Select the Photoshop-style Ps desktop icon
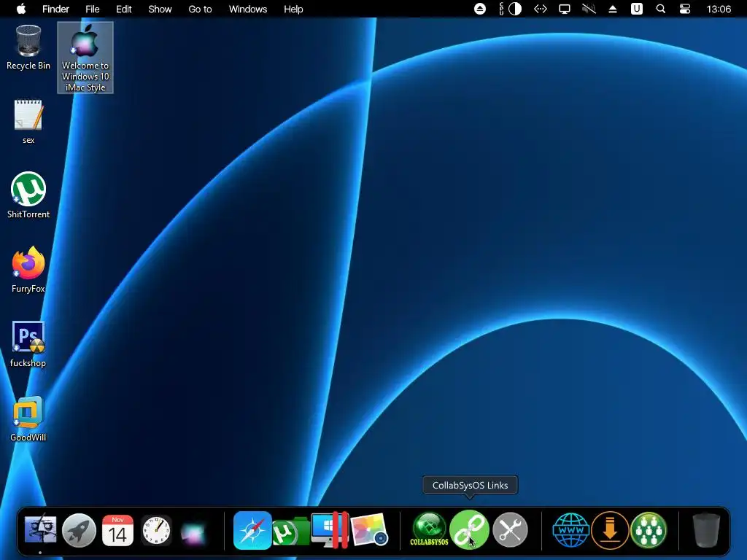The width and height of the screenshot is (747, 560). click(28, 344)
